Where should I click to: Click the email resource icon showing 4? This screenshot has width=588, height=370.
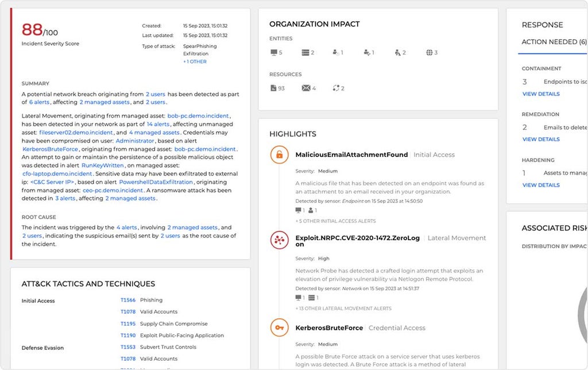306,88
